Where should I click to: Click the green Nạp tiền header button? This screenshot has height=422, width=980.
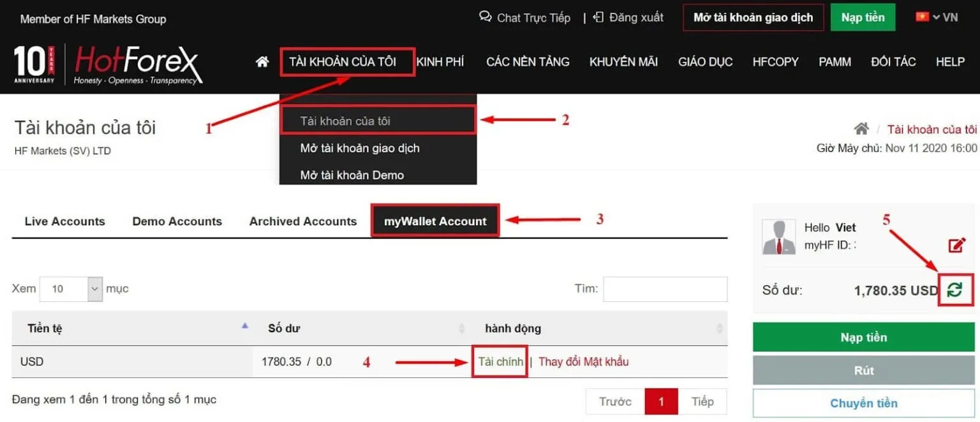coord(863,17)
